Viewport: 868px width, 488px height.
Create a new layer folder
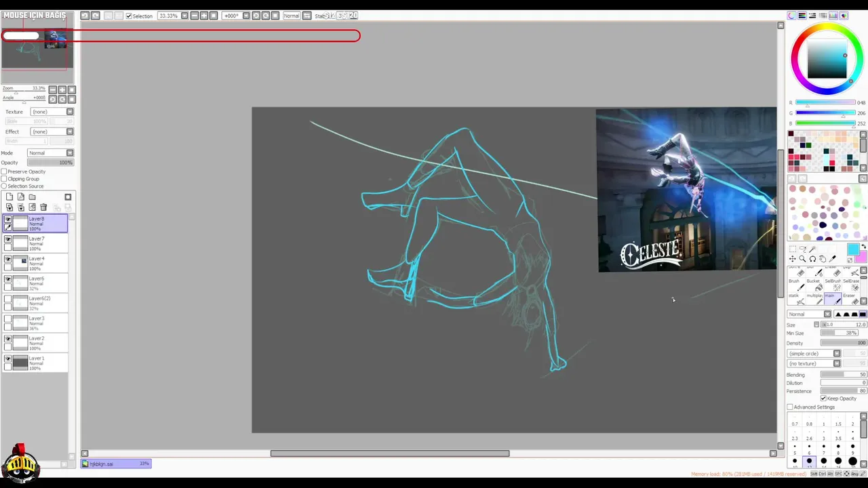[32, 197]
